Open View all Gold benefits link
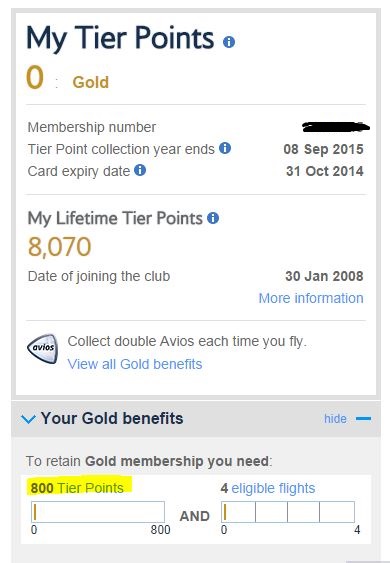This screenshot has height=563, width=390. tap(135, 364)
